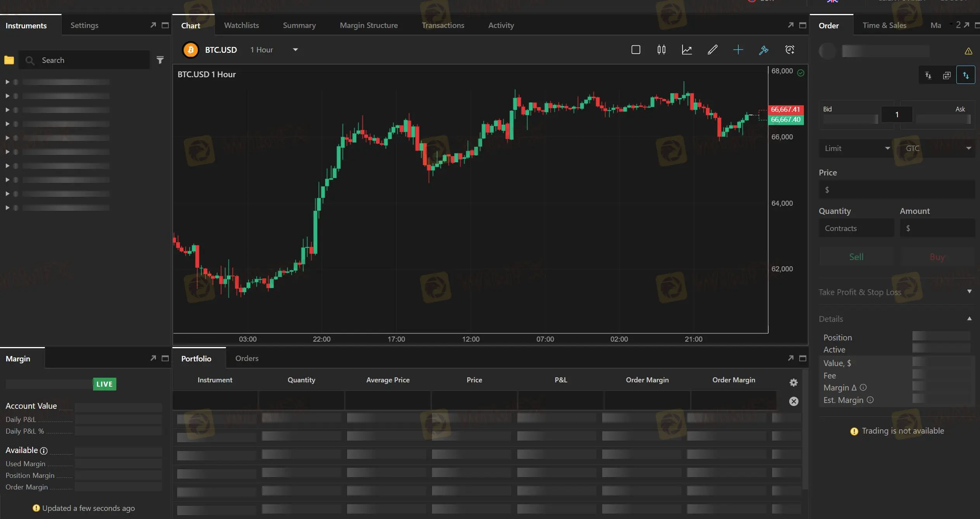Click the candlestick chart type icon
The height and width of the screenshot is (519, 980).
(x=661, y=50)
